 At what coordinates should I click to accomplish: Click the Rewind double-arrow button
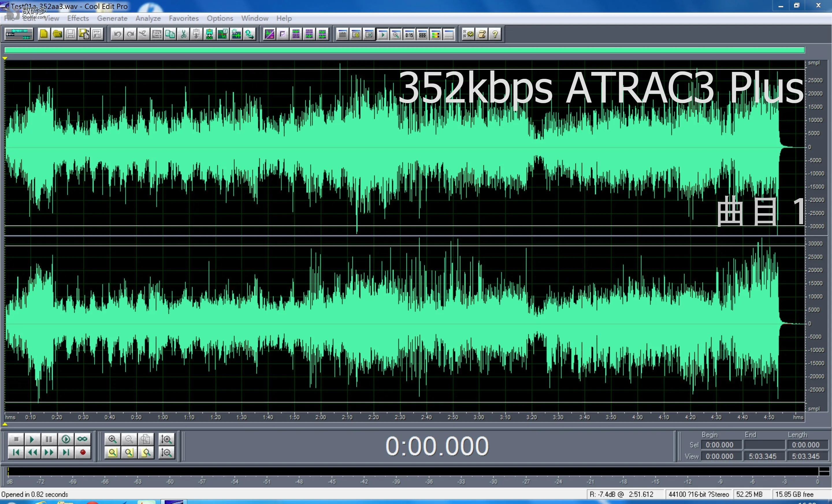pos(32,452)
